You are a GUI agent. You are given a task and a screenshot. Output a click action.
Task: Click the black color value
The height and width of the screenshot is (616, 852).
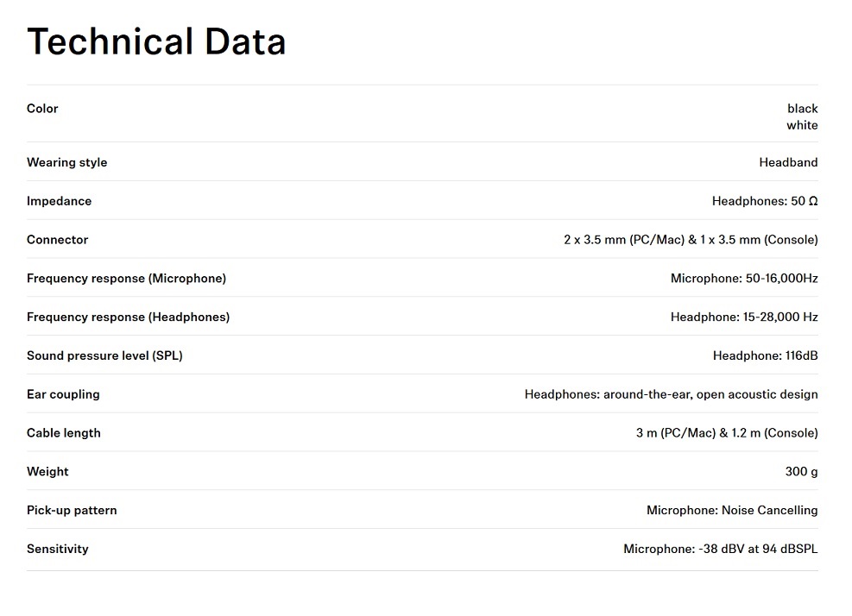[x=803, y=109]
